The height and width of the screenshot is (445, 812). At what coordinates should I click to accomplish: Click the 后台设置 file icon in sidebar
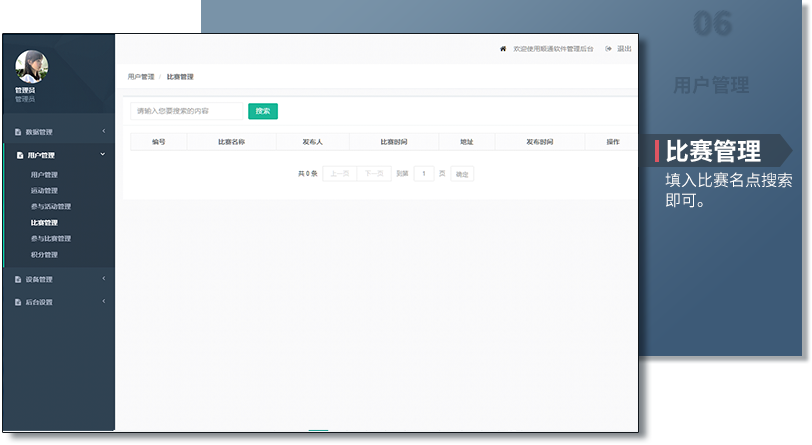pyautogui.click(x=18, y=301)
